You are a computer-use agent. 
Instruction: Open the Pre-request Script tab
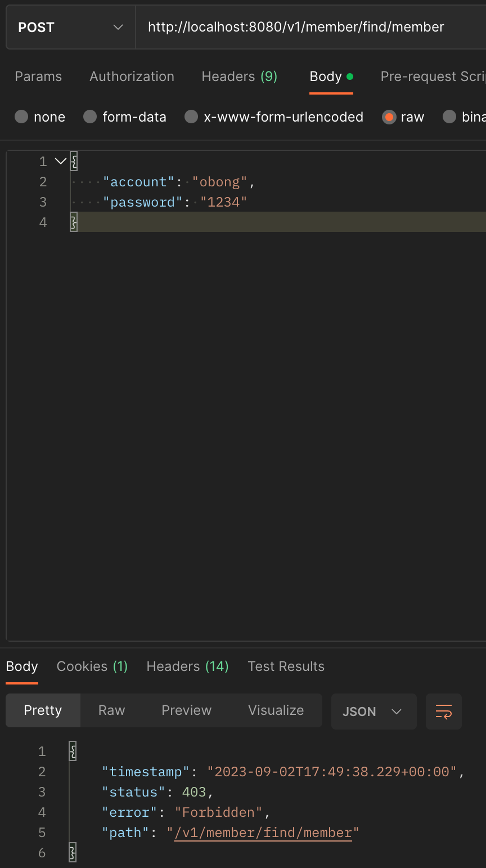[x=433, y=77]
